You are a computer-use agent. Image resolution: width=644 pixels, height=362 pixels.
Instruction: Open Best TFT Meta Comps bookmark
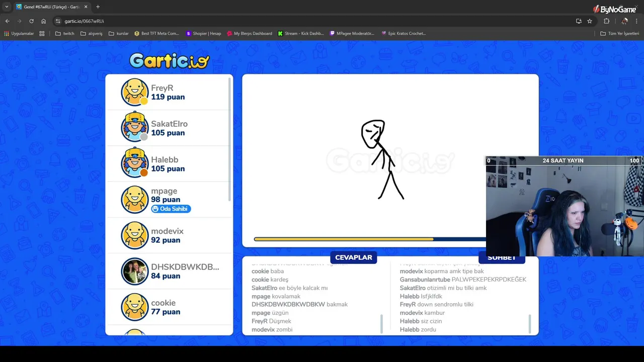156,34
